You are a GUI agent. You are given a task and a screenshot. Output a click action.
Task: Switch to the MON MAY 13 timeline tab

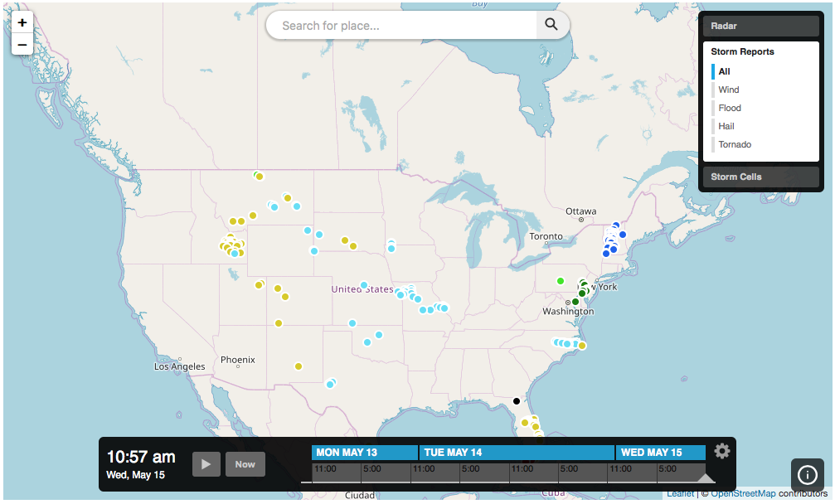(363, 453)
